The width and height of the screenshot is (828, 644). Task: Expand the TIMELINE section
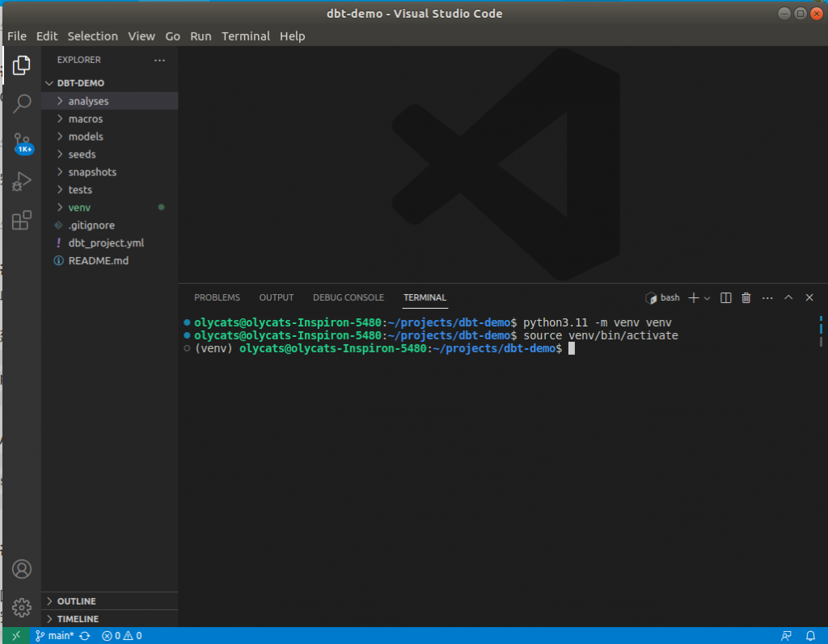click(x=109, y=619)
